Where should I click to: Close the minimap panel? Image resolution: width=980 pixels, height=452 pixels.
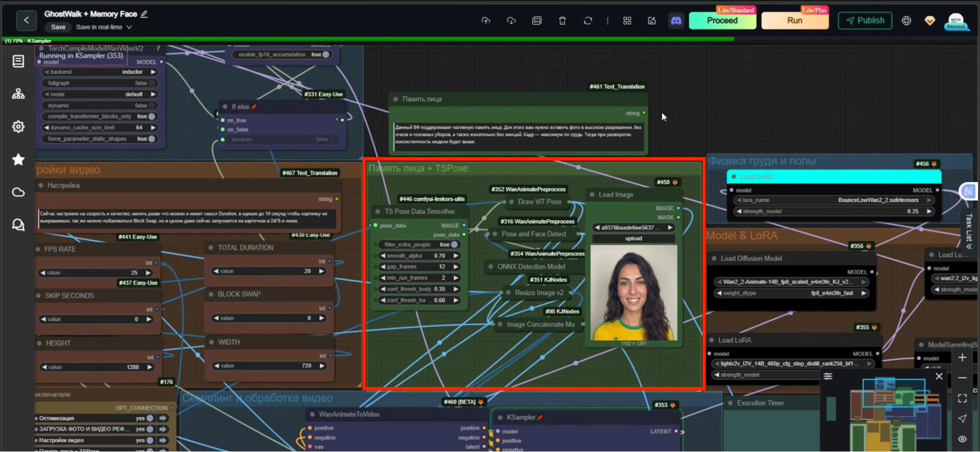(939, 376)
